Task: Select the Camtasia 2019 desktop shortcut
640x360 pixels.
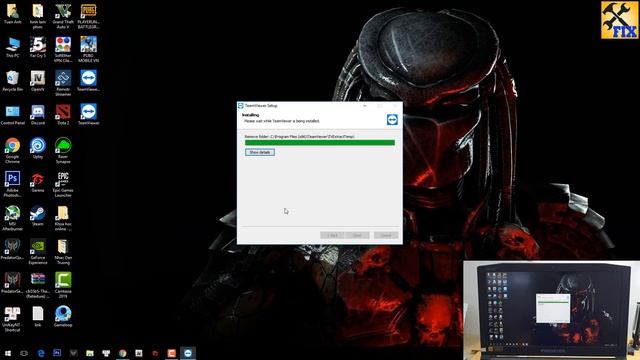Action: coord(63,285)
